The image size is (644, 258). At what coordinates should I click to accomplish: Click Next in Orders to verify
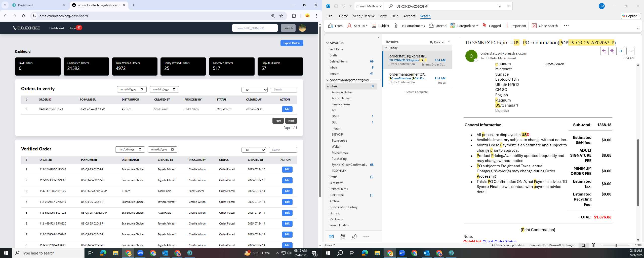point(291,121)
